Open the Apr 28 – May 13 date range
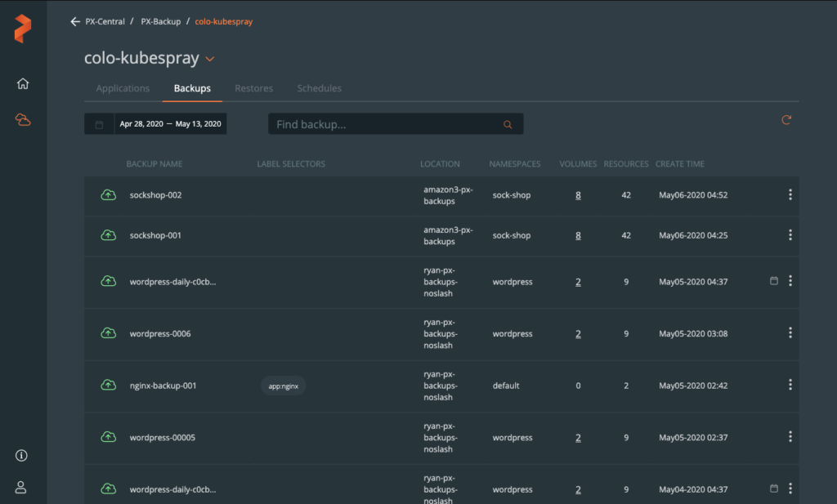Viewport: 837px width, 504px height. point(170,124)
